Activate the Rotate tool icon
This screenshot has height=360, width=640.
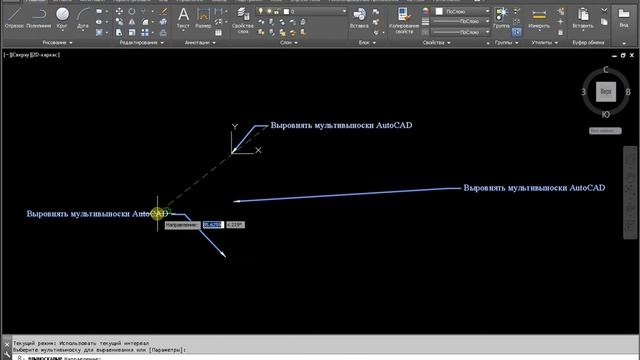pyautogui.click(x=132, y=11)
